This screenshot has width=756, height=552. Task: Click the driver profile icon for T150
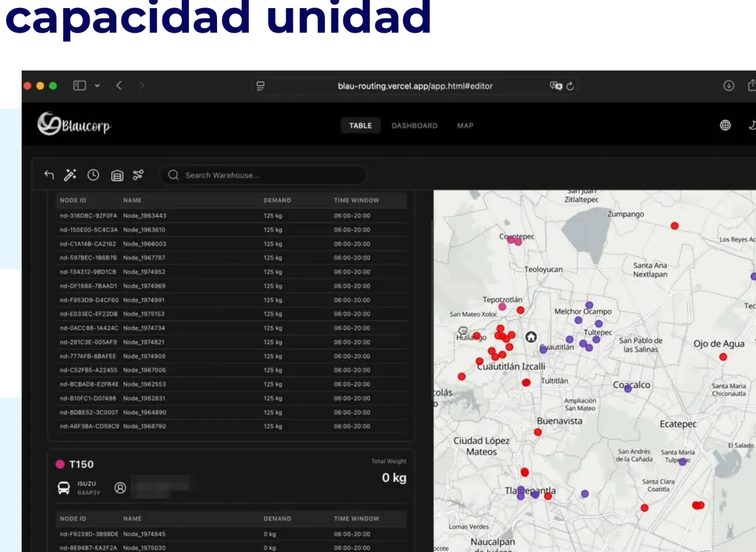tap(120, 488)
